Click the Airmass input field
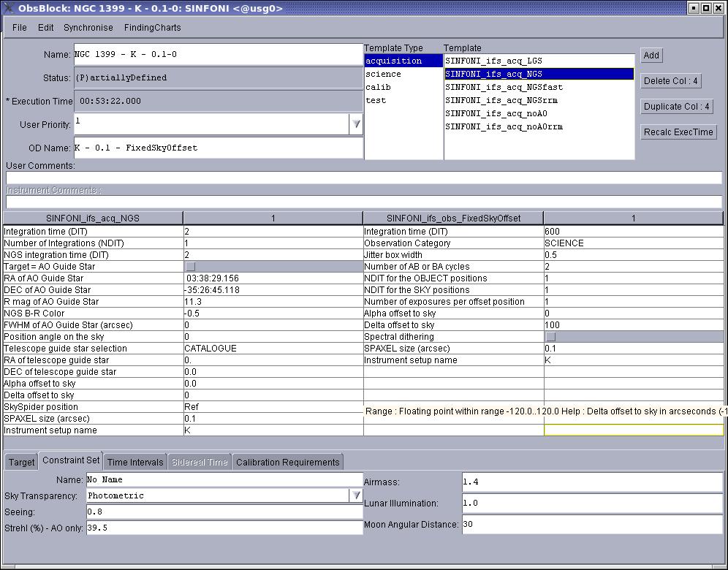The height and width of the screenshot is (570, 728). tap(592, 482)
